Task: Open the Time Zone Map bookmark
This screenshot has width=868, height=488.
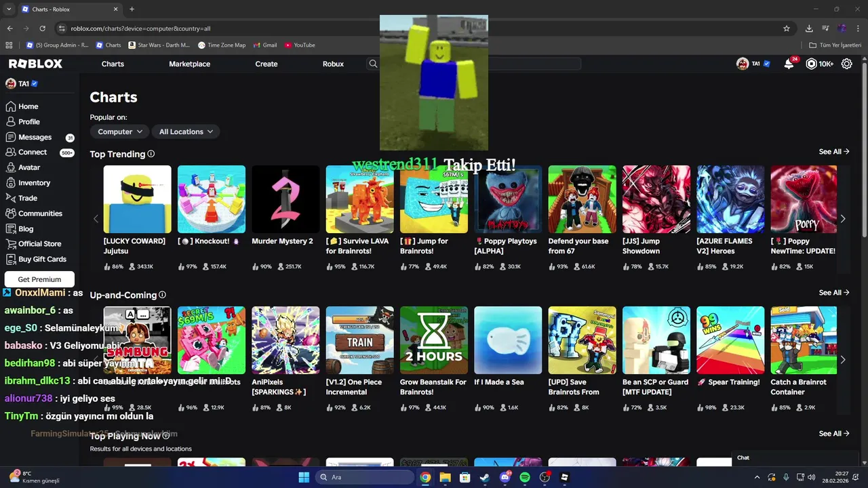Action: click(222, 45)
